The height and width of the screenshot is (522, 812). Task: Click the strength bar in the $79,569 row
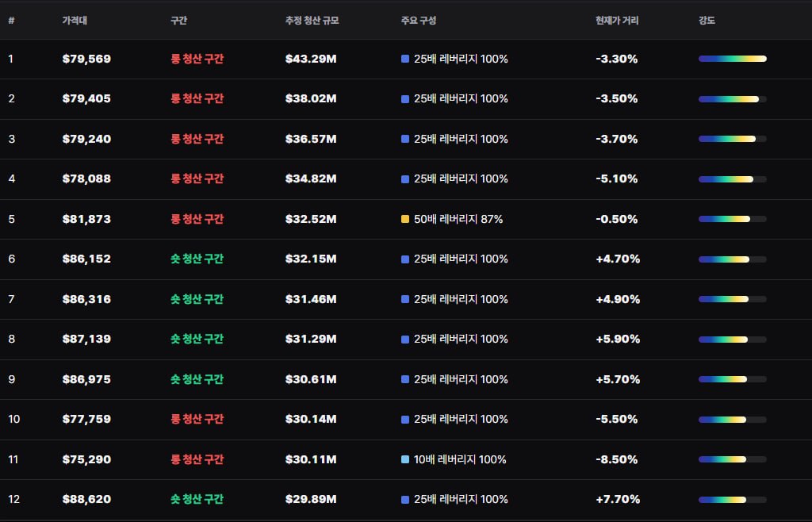pyautogui.click(x=732, y=59)
